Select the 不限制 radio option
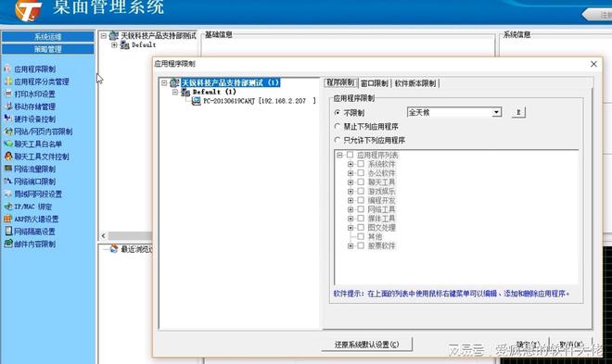Screen dimensions: 612x364 338,113
